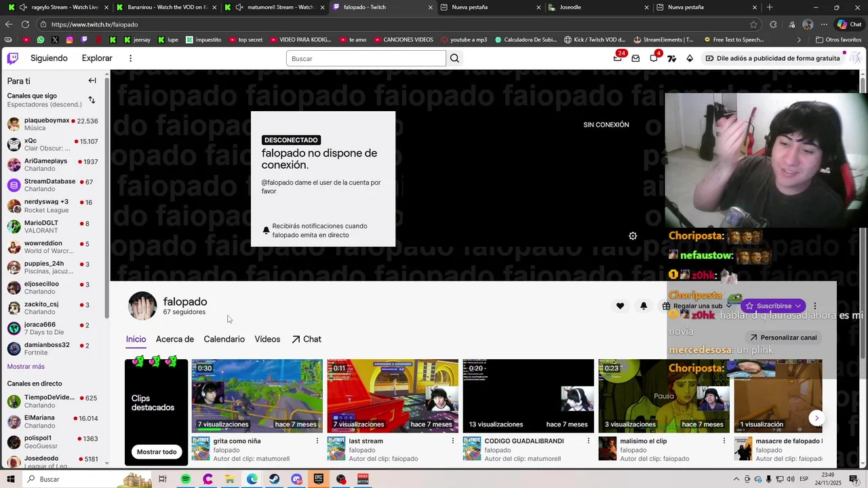
Task: Open Instagram bookmark icon
Action: coord(69,40)
